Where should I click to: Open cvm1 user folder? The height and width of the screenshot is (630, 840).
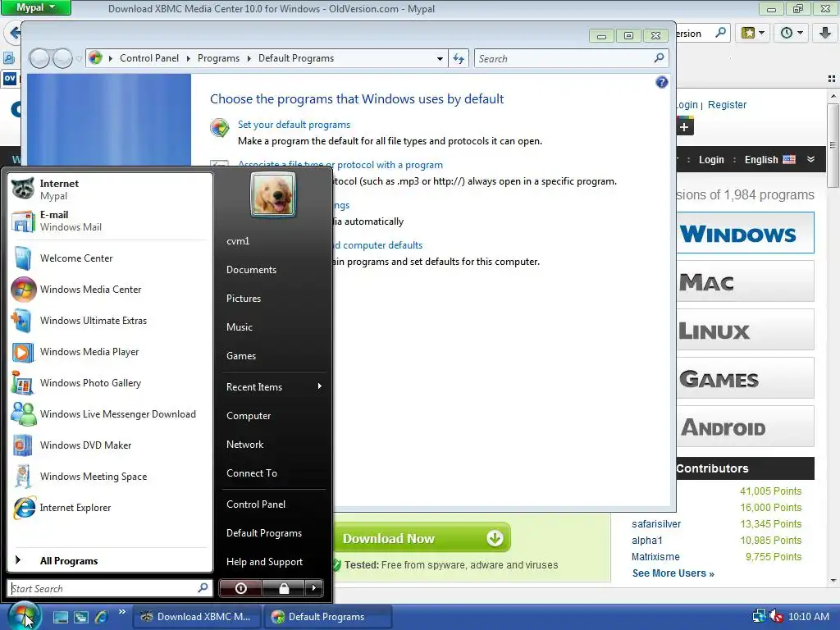coord(274,241)
